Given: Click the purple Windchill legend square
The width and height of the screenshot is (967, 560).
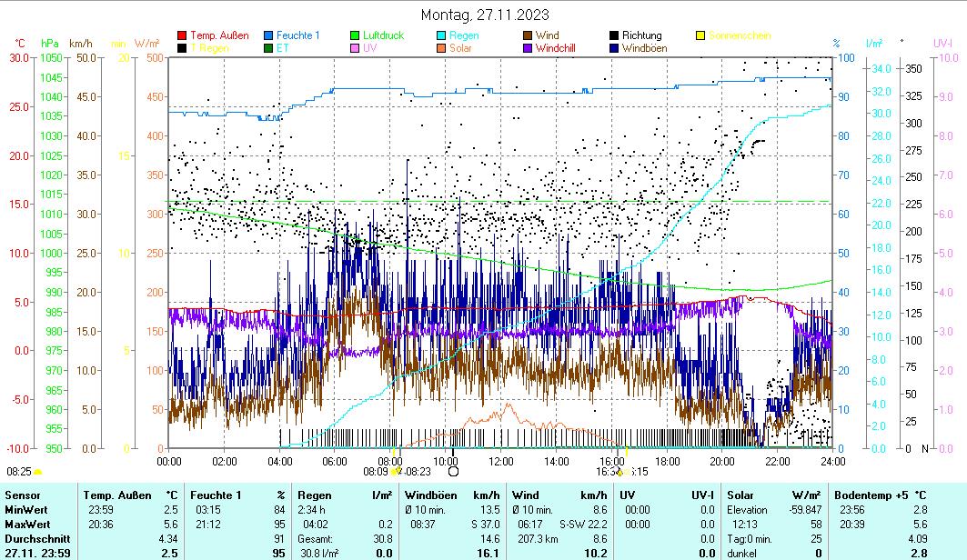Looking at the screenshot, I should [x=528, y=47].
